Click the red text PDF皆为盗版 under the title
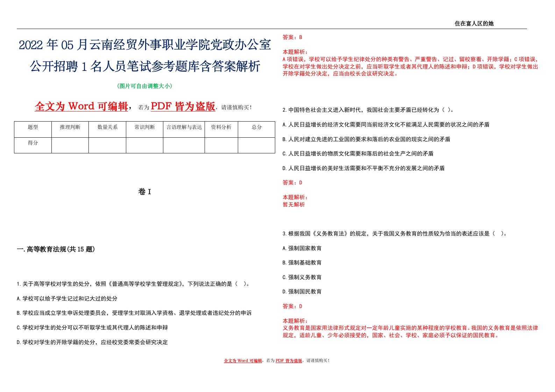This screenshot has width=555, height=392. click(x=183, y=106)
